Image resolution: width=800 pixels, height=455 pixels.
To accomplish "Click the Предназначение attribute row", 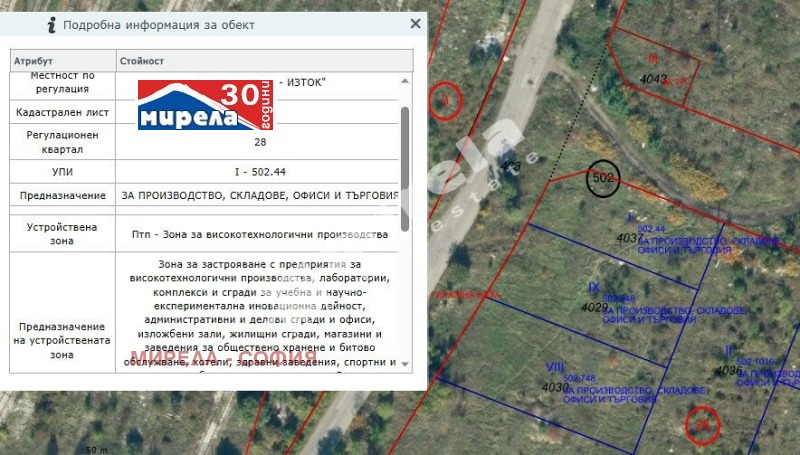I will point(62,195).
